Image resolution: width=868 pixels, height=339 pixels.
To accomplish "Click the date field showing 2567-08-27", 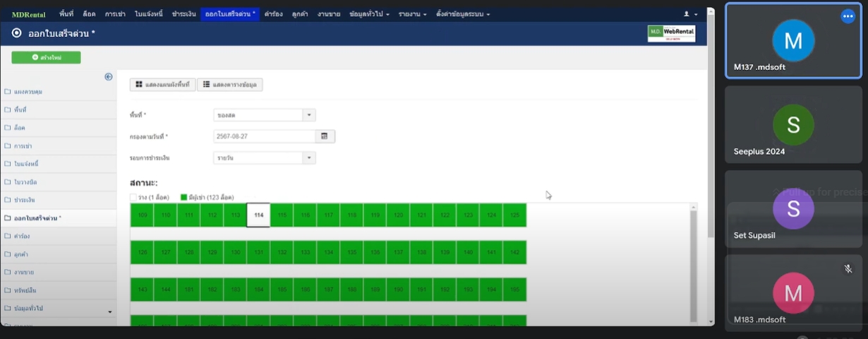I will click(x=264, y=136).
